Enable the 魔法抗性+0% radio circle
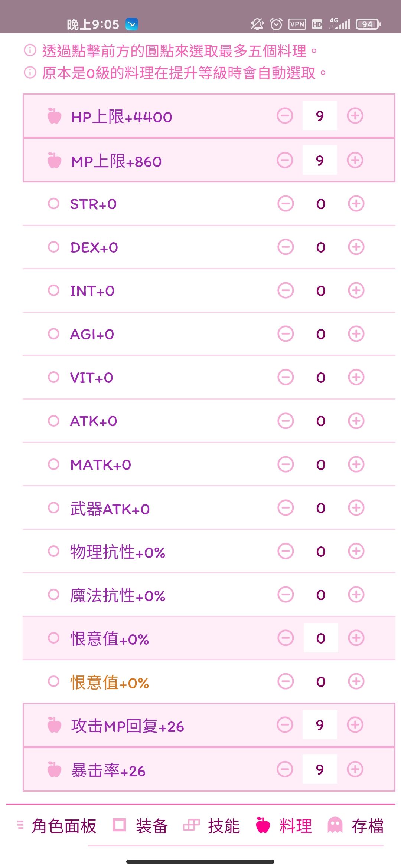Viewport: 401px width, 868px height. pos(54,595)
